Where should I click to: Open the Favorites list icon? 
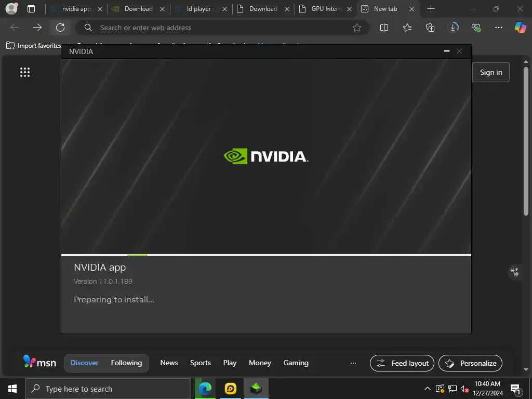click(407, 28)
